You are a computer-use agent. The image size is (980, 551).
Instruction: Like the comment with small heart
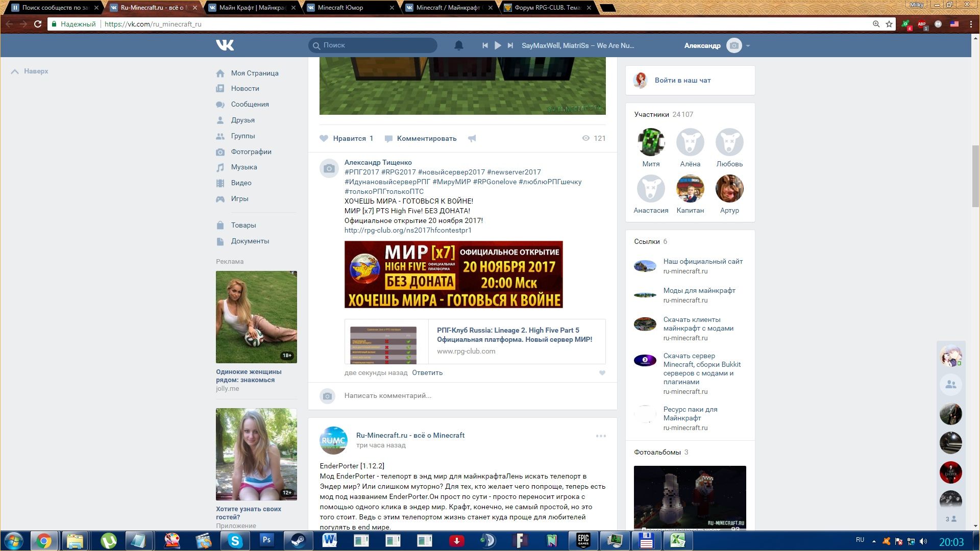point(602,373)
